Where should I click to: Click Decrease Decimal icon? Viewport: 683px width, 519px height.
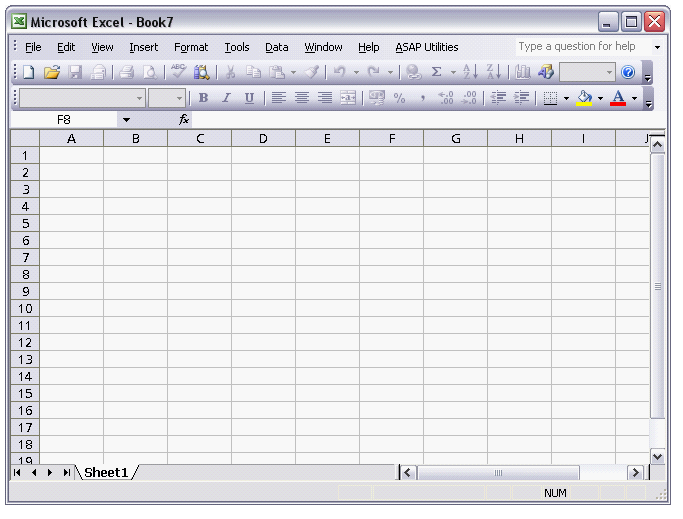coord(469,98)
